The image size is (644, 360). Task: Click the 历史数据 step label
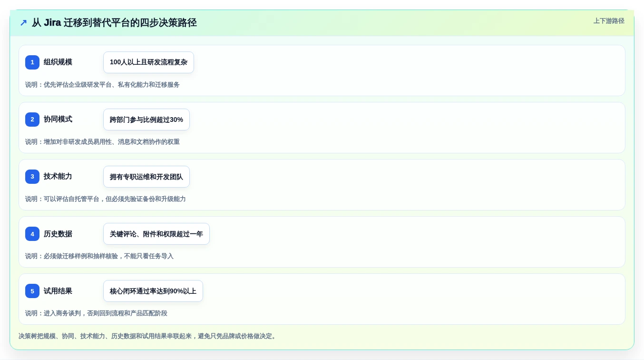(58, 233)
